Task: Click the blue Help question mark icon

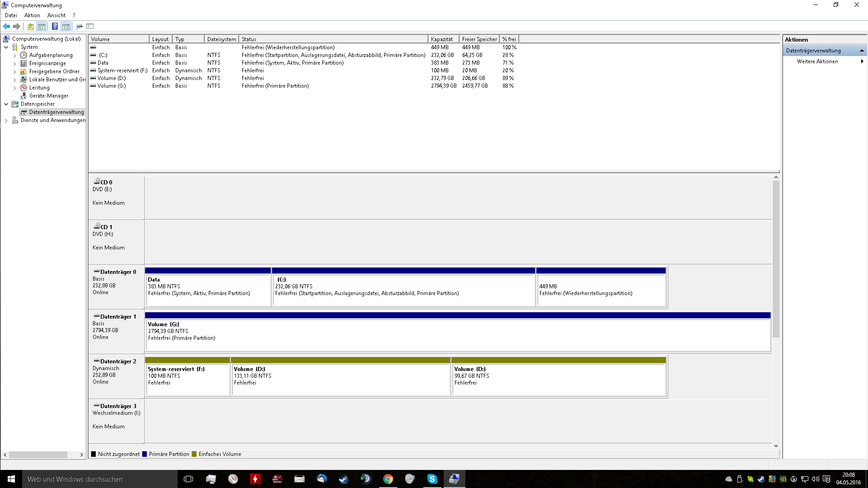Action: pos(55,26)
